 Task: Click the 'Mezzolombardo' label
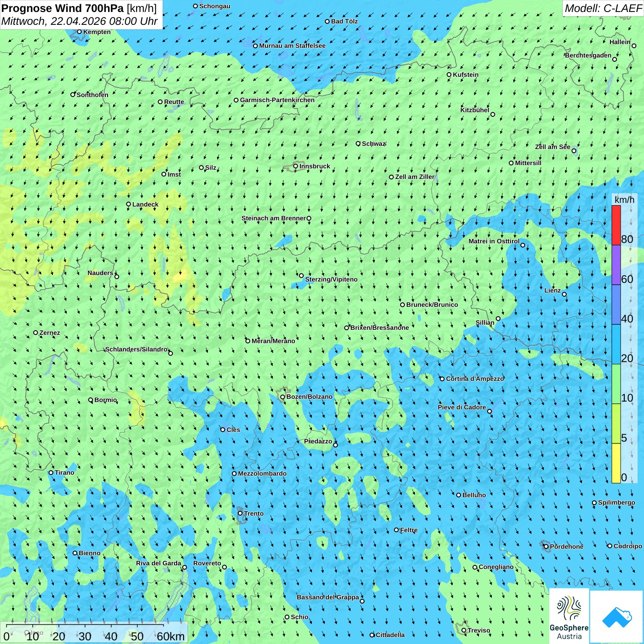[262, 473]
